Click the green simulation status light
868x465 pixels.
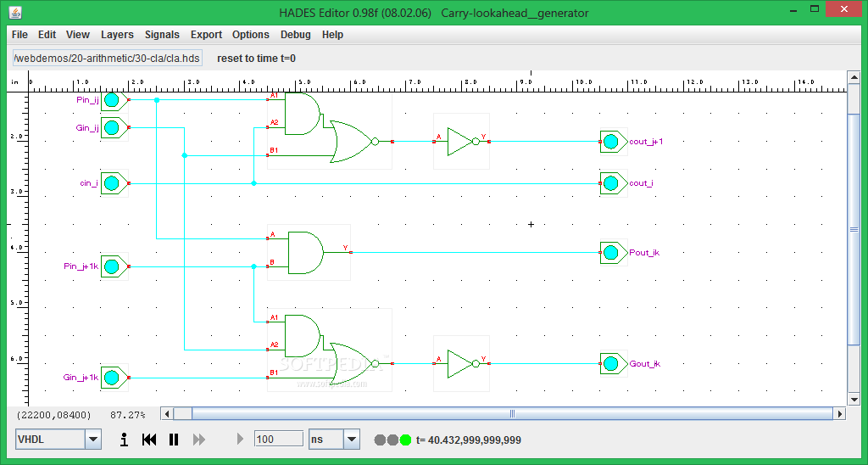[x=406, y=440]
